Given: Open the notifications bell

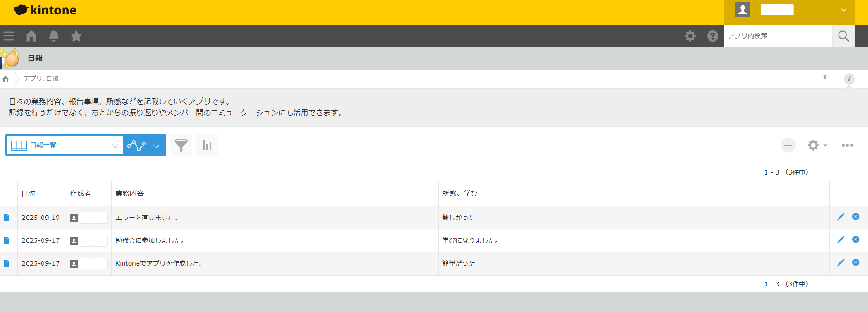Looking at the screenshot, I should pyautogui.click(x=54, y=36).
